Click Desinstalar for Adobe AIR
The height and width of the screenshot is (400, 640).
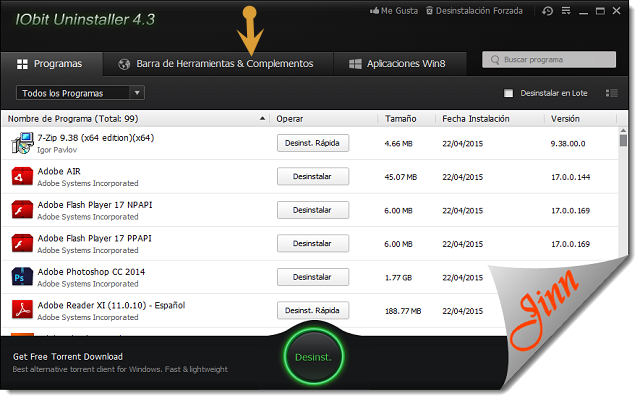(313, 176)
